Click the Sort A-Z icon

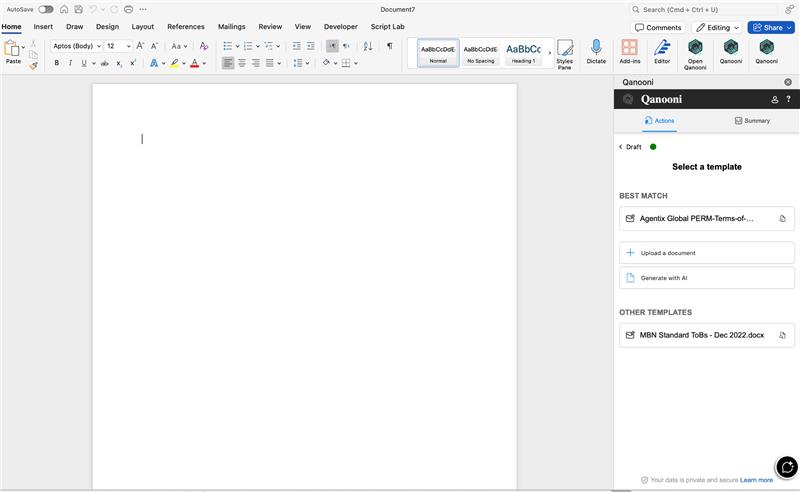click(368, 46)
